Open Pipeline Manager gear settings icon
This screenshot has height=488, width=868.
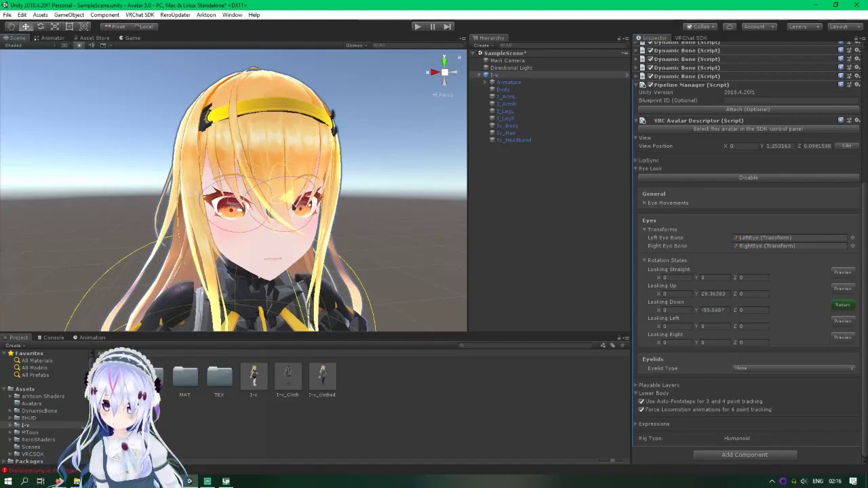pos(857,85)
